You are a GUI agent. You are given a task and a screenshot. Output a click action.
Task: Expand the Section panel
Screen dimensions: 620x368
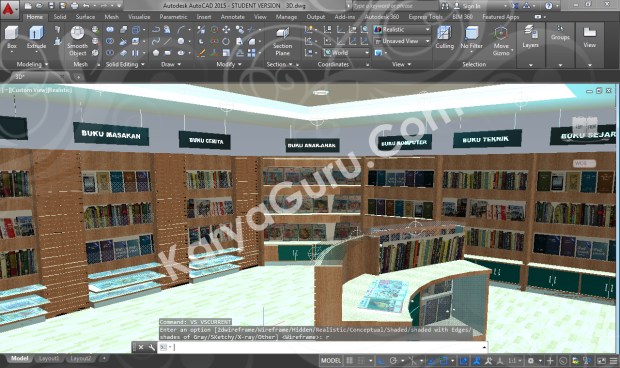click(279, 64)
